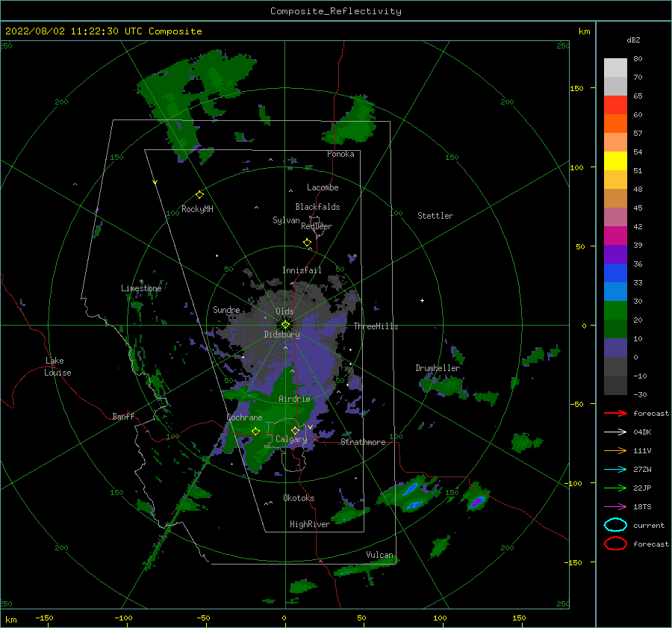Click the Banff town label

(123, 416)
